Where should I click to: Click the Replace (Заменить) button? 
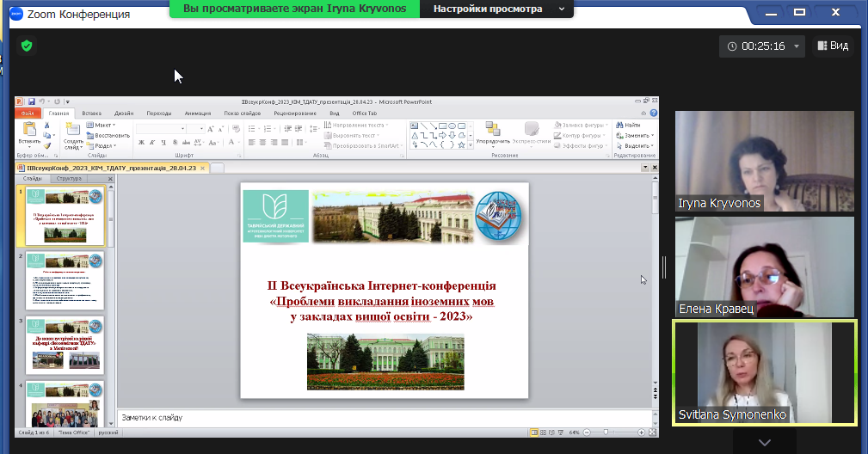(x=637, y=135)
